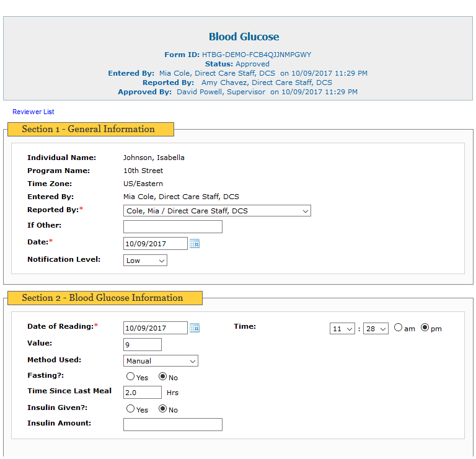Choose No for Insulin Given

[x=163, y=409]
